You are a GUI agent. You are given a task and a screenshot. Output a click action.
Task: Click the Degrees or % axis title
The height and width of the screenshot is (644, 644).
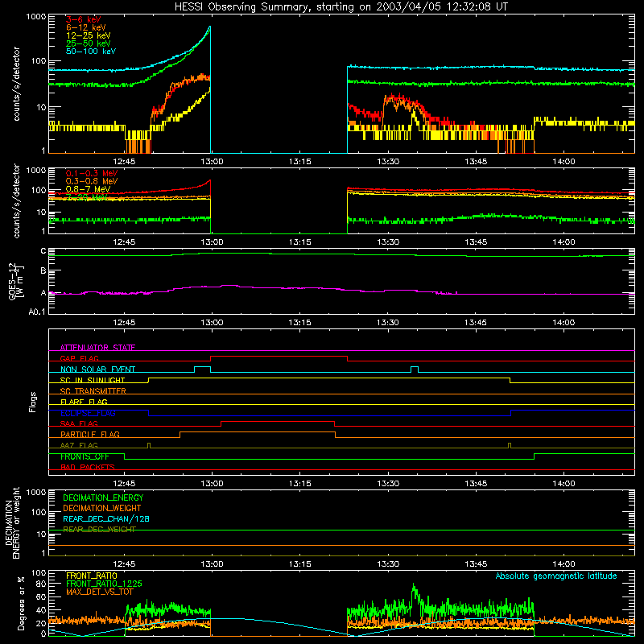[x=21, y=603]
